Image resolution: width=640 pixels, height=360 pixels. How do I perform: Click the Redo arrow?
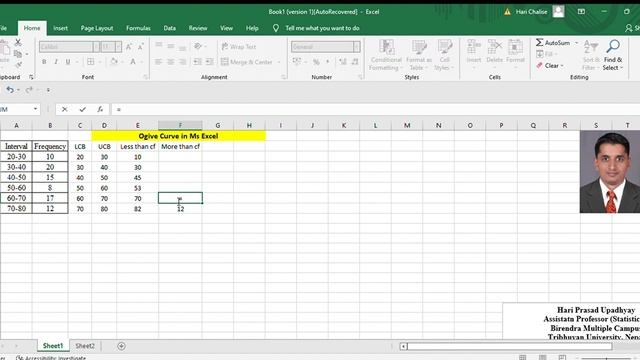(x=29, y=90)
